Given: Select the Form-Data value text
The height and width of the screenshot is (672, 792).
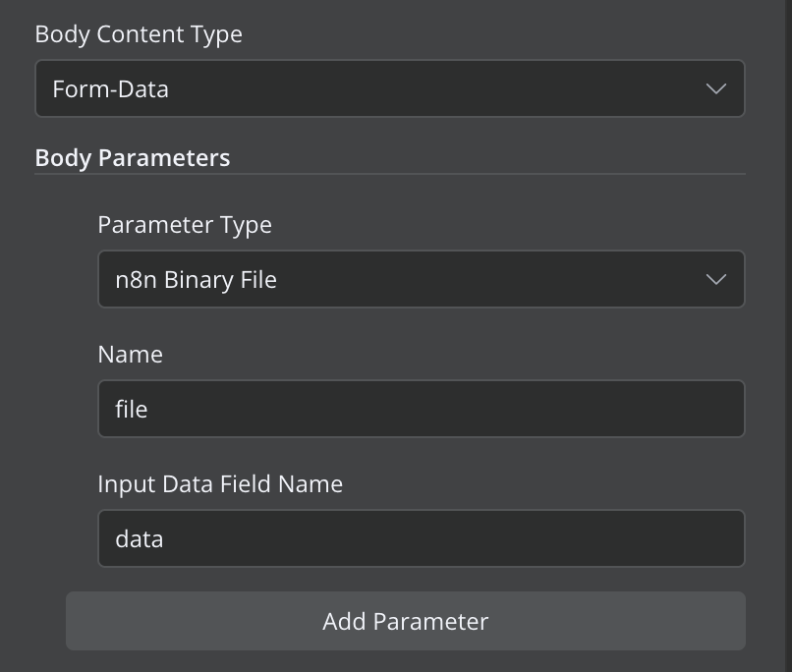Looking at the screenshot, I should (111, 89).
